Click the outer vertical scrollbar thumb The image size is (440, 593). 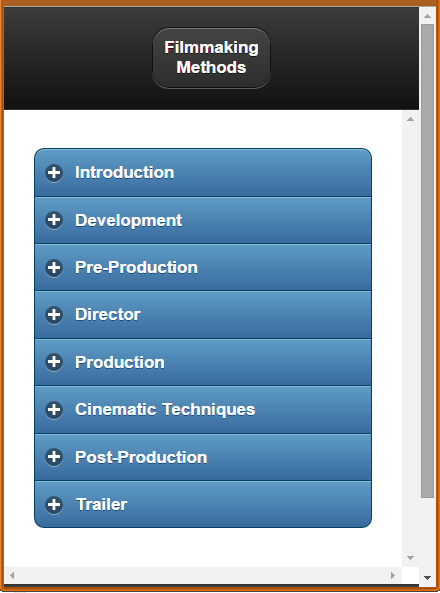pos(428,261)
